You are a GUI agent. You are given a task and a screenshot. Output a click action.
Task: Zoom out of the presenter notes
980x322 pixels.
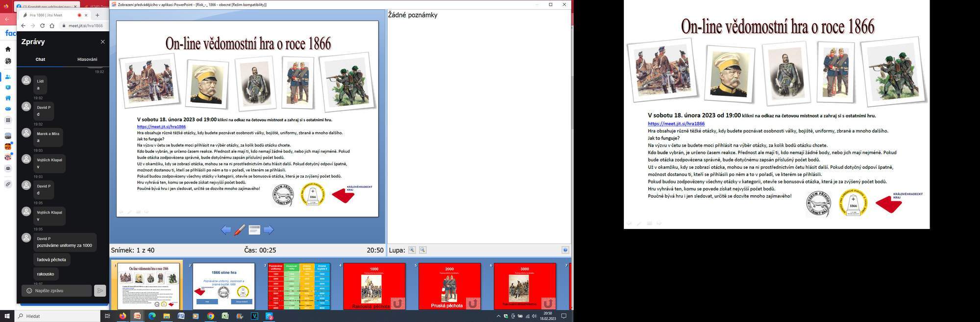[423, 250]
